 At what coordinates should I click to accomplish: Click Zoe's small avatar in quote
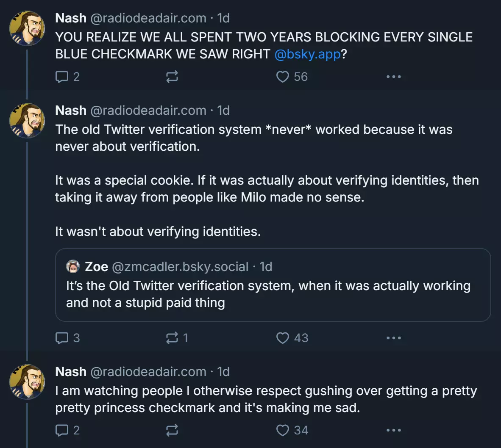click(73, 266)
